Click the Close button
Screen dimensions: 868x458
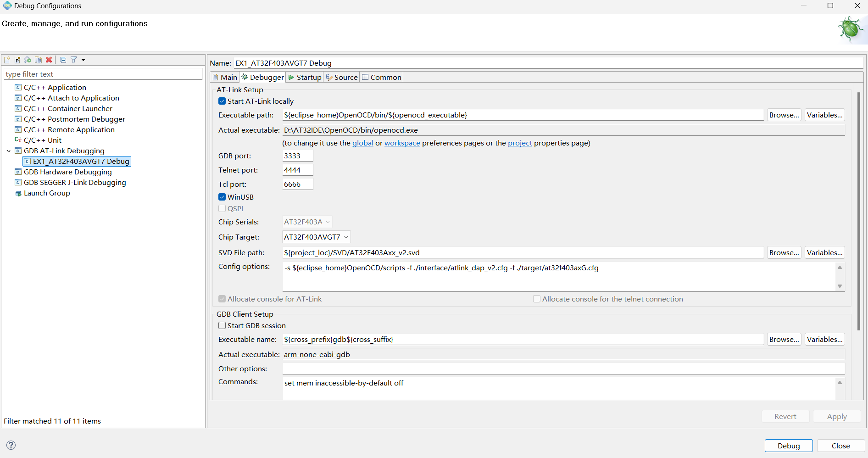(841, 446)
